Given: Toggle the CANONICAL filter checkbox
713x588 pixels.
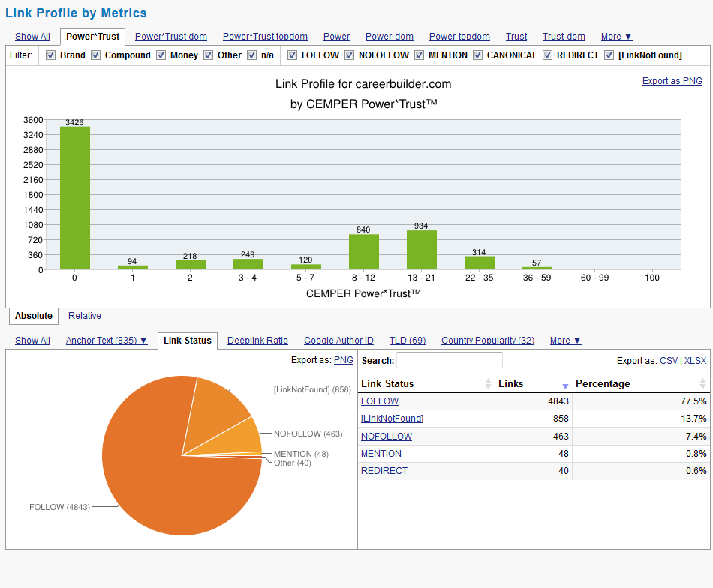Looking at the screenshot, I should point(477,55).
